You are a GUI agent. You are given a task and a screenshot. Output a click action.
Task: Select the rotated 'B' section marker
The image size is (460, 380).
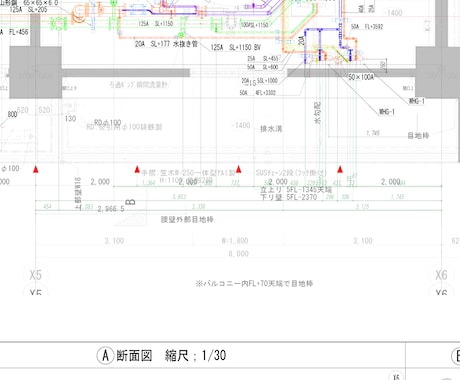pyautogui.click(x=131, y=202)
